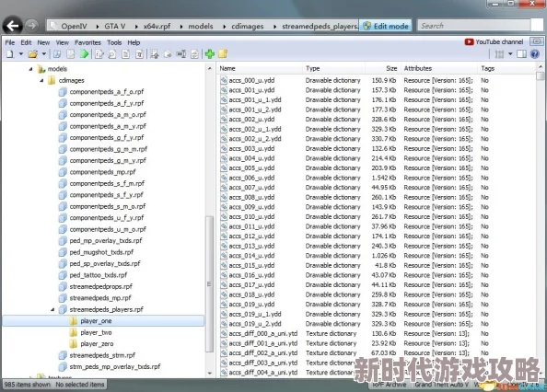The image size is (547, 392).
Task: Click the shield icon in Edit mode
Action: tap(367, 26)
